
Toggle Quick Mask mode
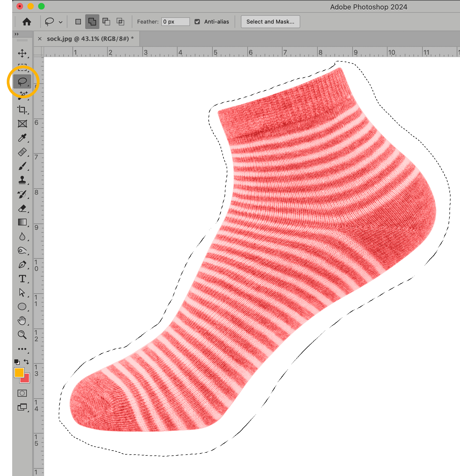(22, 393)
